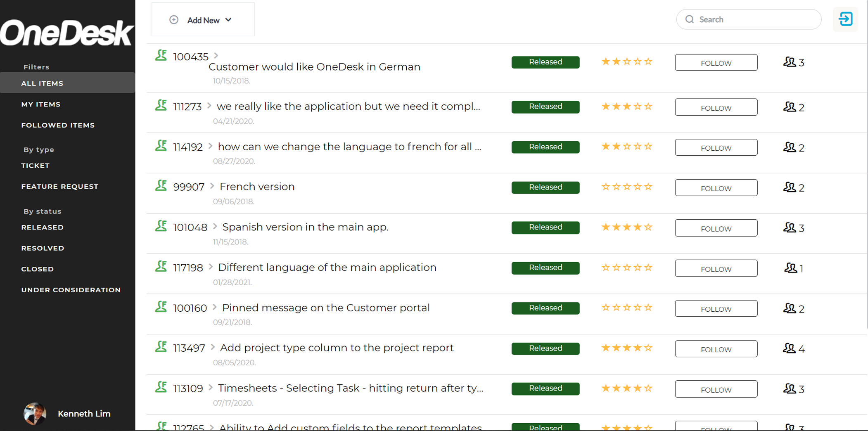Image resolution: width=868 pixels, height=431 pixels.
Task: Follow item 100435 German request
Action: 716,63
